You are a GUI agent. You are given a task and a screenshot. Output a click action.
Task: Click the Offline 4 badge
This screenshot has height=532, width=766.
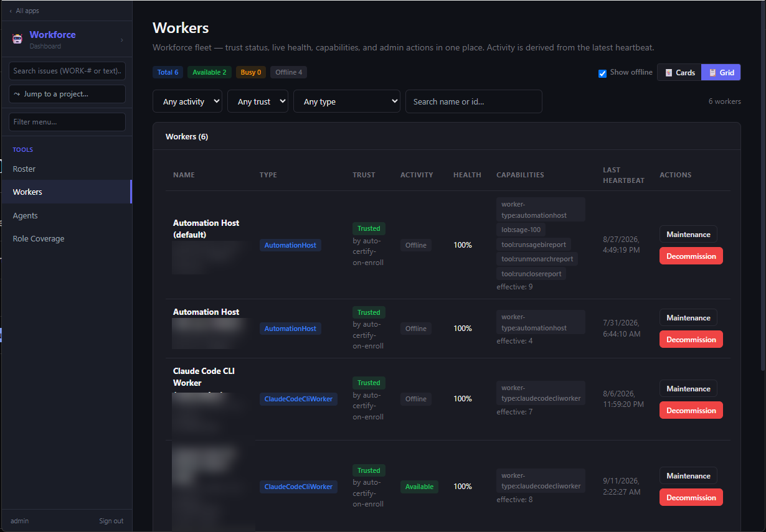289,72
